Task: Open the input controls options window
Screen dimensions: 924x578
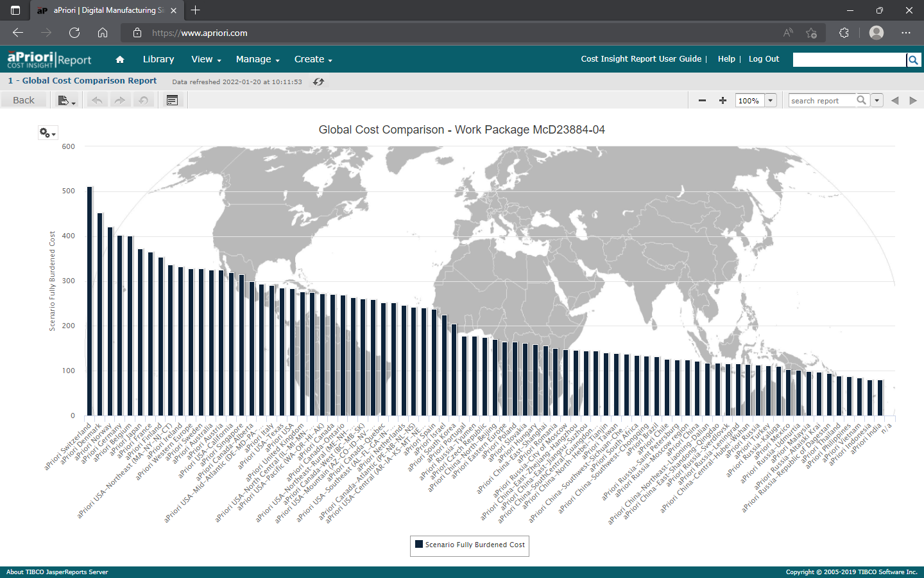Action: click(x=172, y=100)
